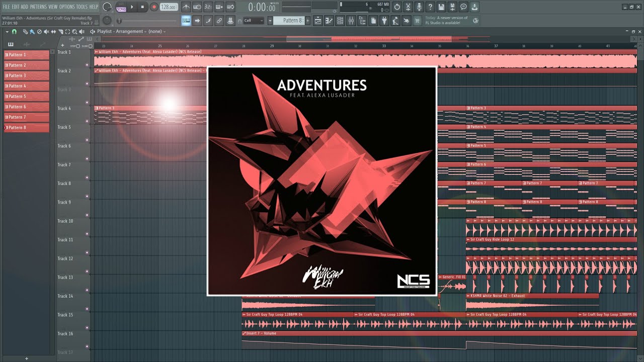
Task: Toggle the loop recording icon
Action: [230, 7]
